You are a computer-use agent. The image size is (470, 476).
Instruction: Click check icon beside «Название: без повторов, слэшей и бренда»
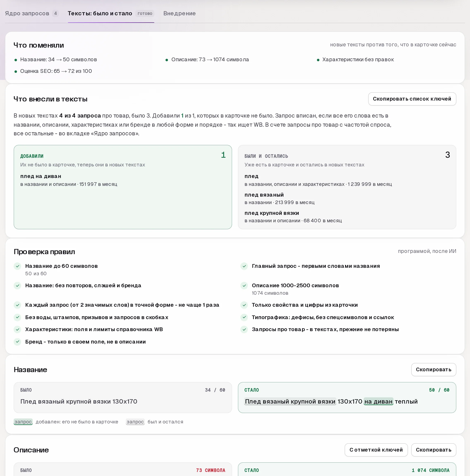18,286
